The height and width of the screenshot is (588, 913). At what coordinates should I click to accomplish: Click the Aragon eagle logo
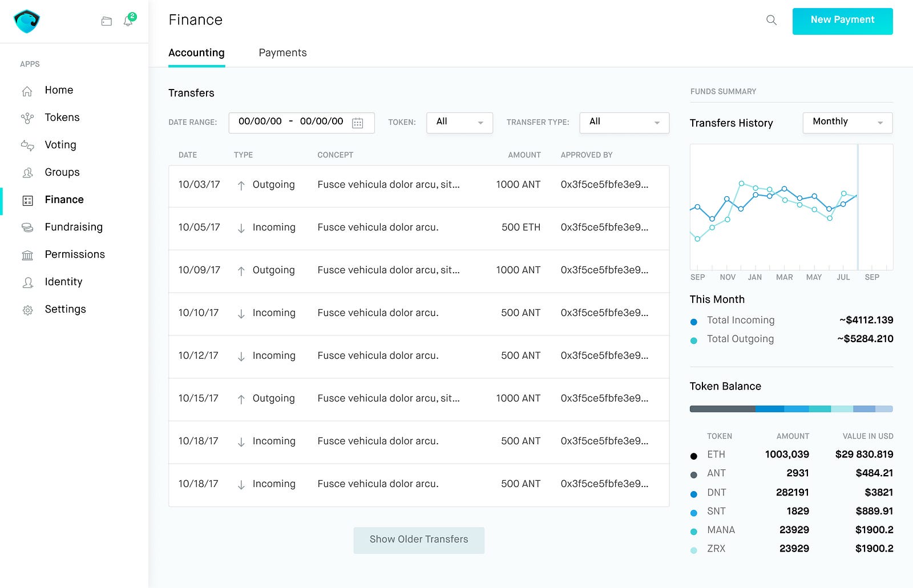click(x=27, y=21)
